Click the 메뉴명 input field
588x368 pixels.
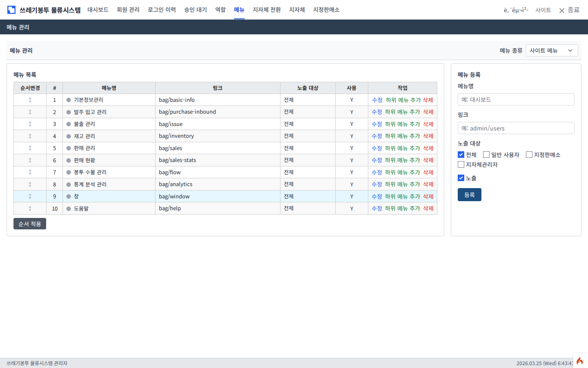tap(516, 99)
